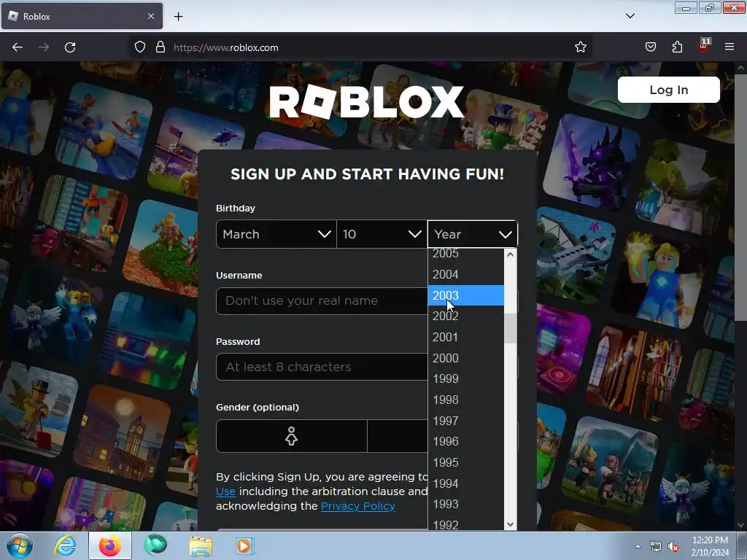Close the Roblox tab
The width and height of the screenshot is (747, 560).
point(150,16)
